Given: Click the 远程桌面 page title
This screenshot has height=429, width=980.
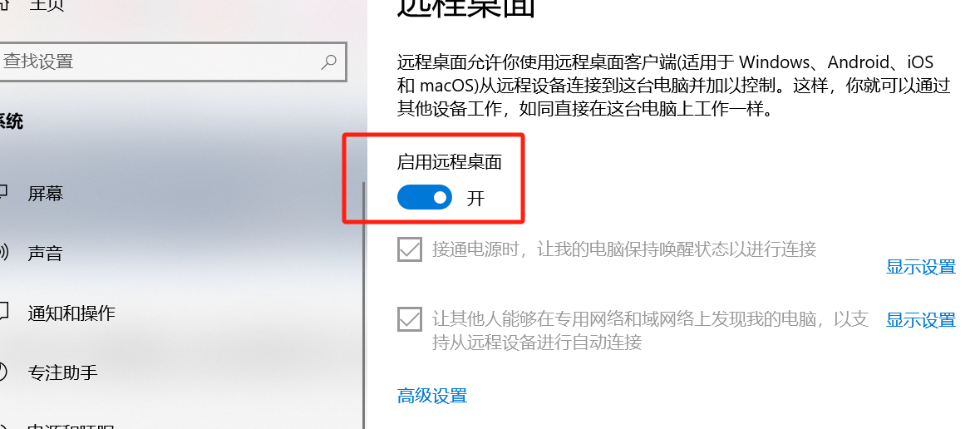Looking at the screenshot, I should 466,8.
